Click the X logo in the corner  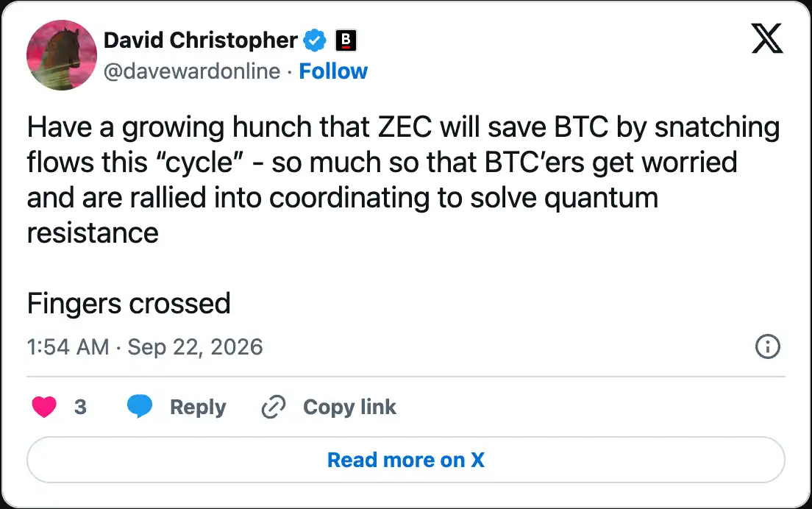(x=767, y=38)
